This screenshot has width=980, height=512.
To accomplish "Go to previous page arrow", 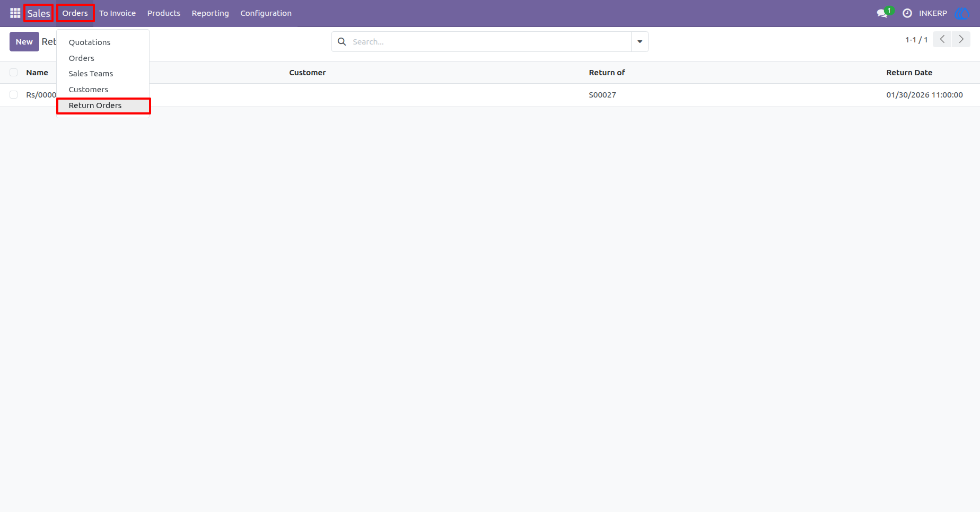I will tap(942, 40).
